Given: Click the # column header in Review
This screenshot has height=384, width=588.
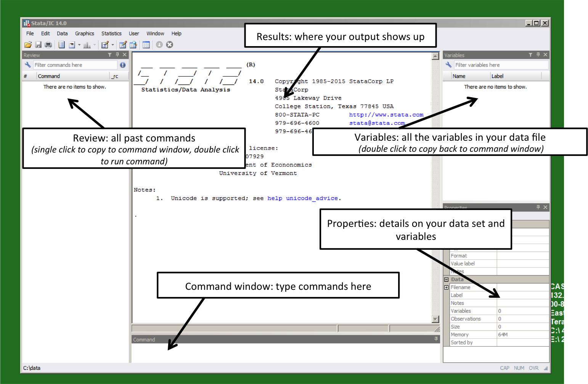Looking at the screenshot, I should (x=29, y=76).
